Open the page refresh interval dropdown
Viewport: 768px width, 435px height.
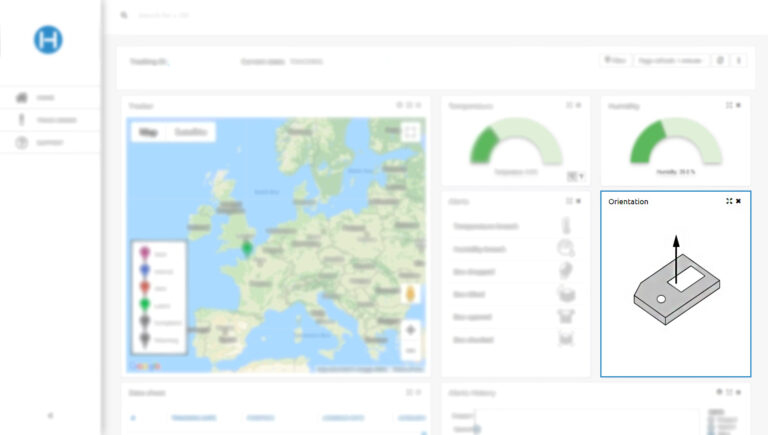(x=672, y=60)
